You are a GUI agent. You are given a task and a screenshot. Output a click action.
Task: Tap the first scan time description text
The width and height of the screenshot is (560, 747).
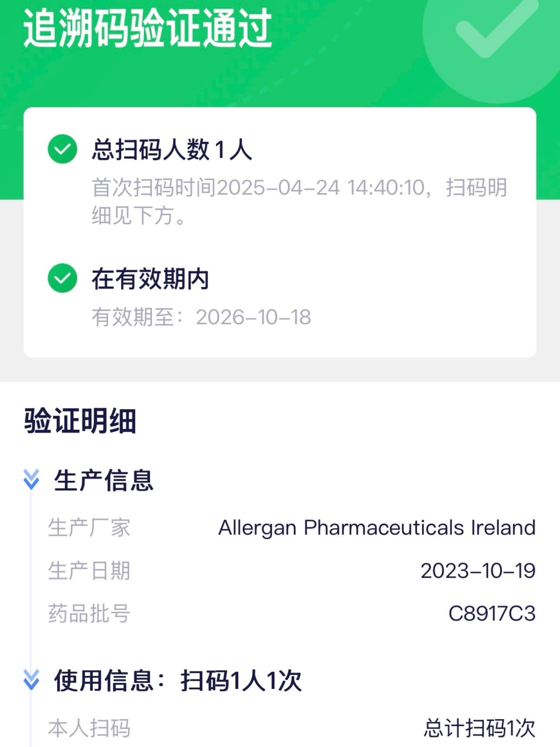point(299,201)
